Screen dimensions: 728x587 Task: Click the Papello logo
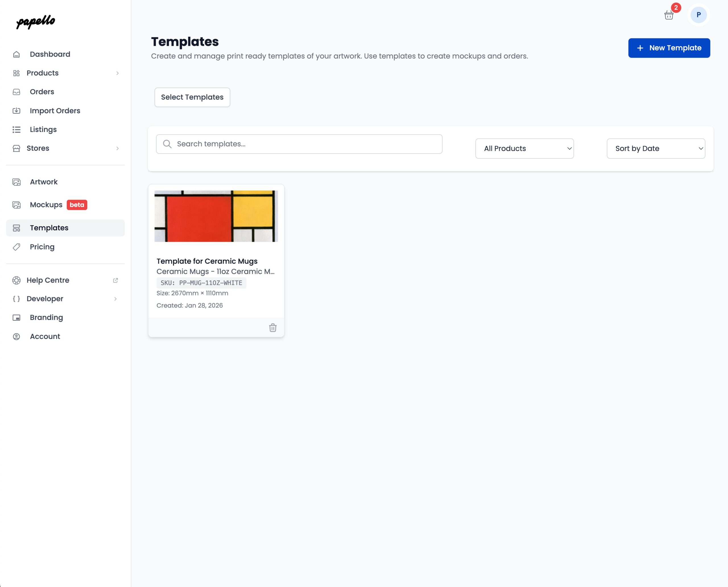click(36, 22)
